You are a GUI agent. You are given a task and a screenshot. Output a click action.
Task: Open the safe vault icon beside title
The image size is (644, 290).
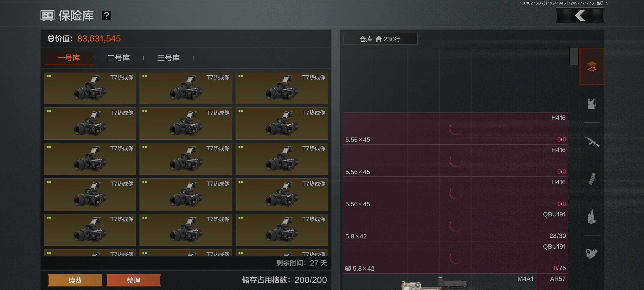click(x=47, y=16)
